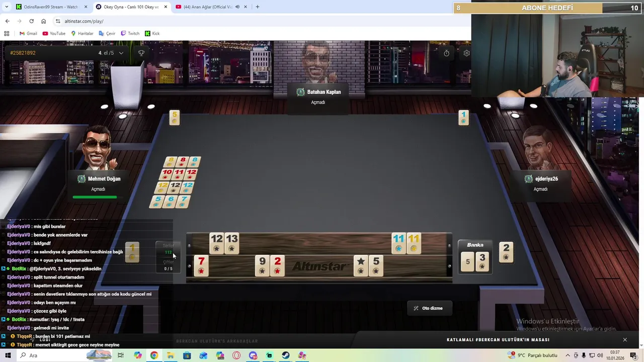
Task: Select the red 2 tile on the rack
Action: [x=277, y=266]
